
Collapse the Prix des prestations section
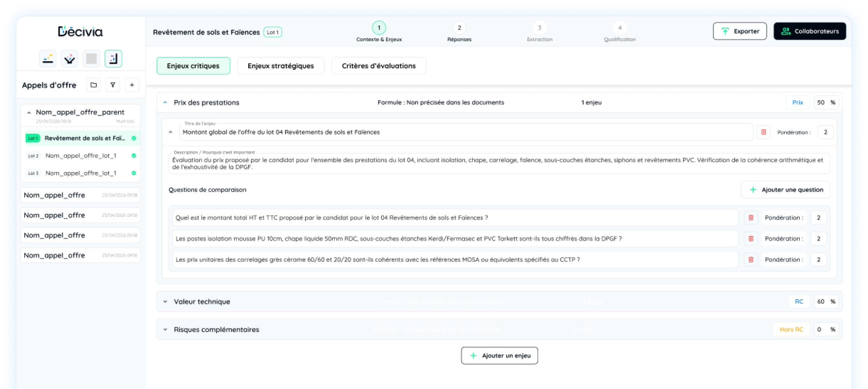(x=165, y=102)
